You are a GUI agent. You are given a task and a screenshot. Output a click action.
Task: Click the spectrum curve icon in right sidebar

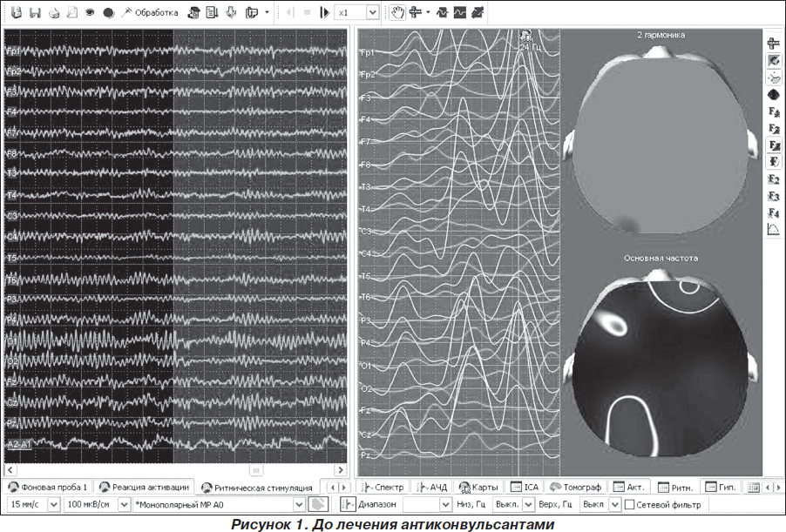(773, 230)
